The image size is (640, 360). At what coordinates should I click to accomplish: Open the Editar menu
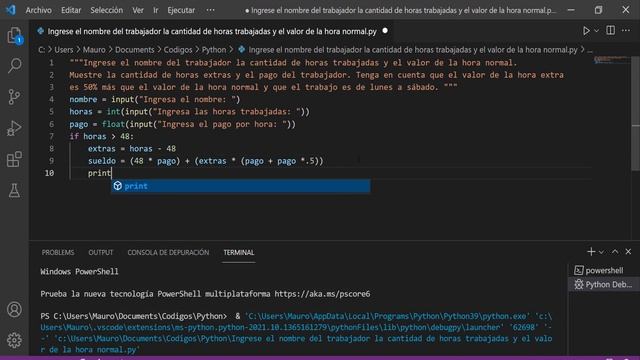(71, 10)
